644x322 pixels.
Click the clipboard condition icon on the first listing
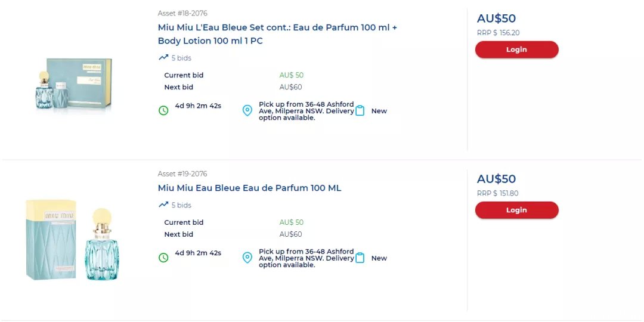click(360, 110)
